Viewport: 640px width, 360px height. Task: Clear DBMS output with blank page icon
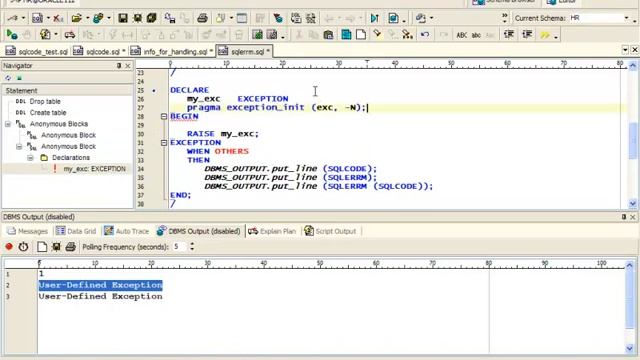[42, 247]
